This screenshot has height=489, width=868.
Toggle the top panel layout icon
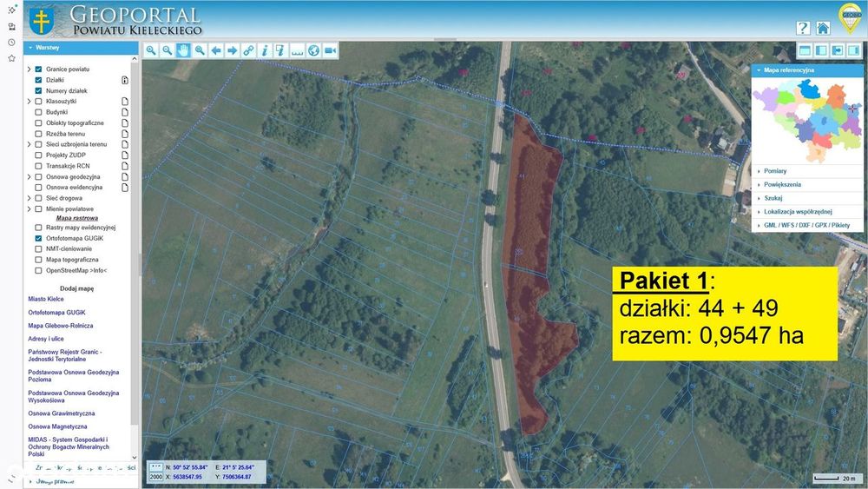coord(805,50)
